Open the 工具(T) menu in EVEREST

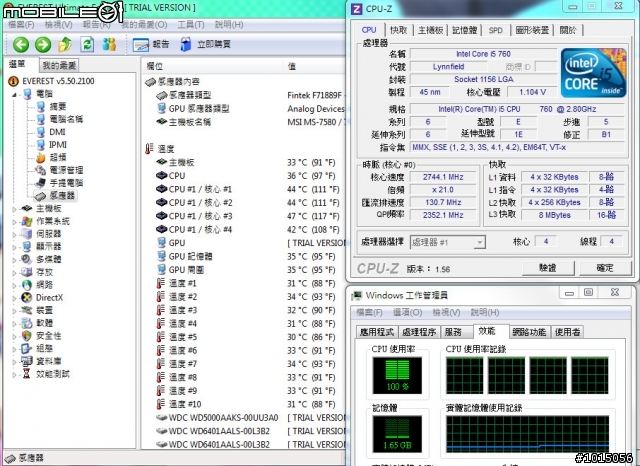coord(189,23)
